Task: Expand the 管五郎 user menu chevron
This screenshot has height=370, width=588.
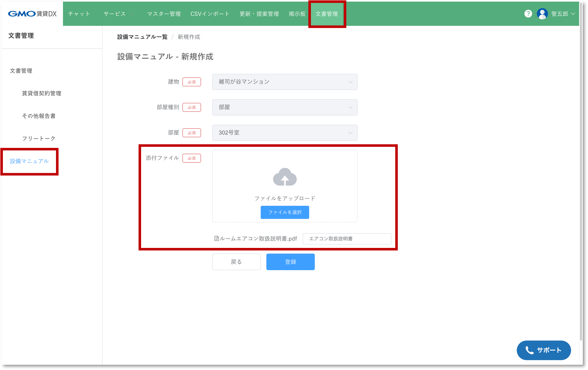Action: point(573,14)
